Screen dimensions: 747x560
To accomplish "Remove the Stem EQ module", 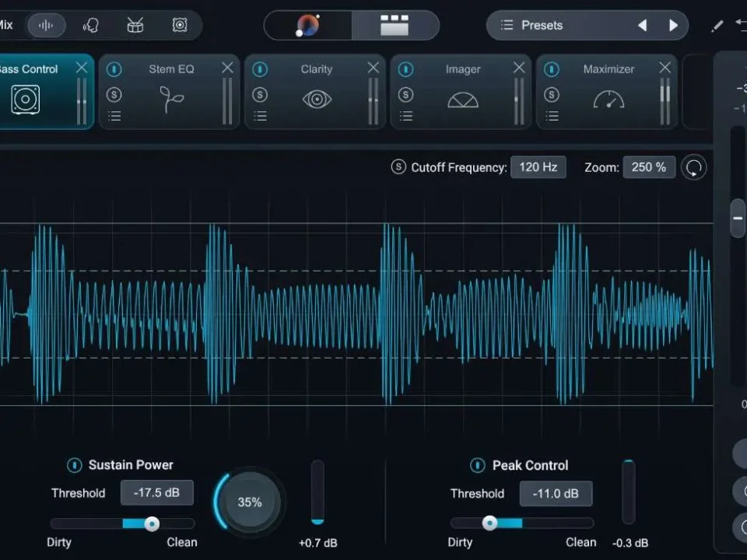I will point(227,68).
